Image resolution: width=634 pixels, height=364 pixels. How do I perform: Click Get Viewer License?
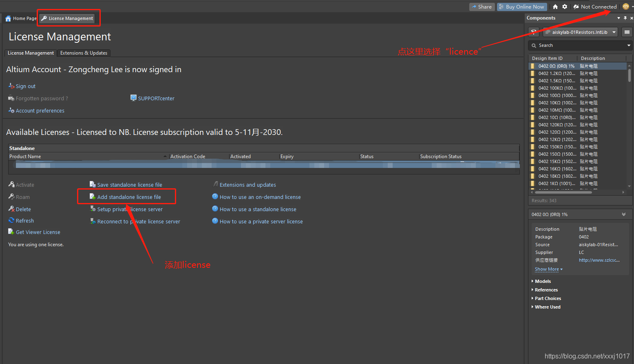coord(38,232)
